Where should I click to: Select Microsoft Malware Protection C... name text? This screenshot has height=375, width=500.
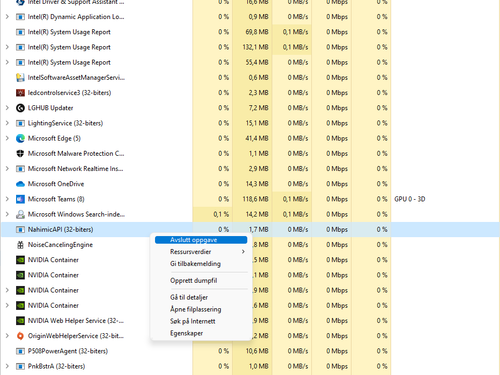click(x=76, y=154)
